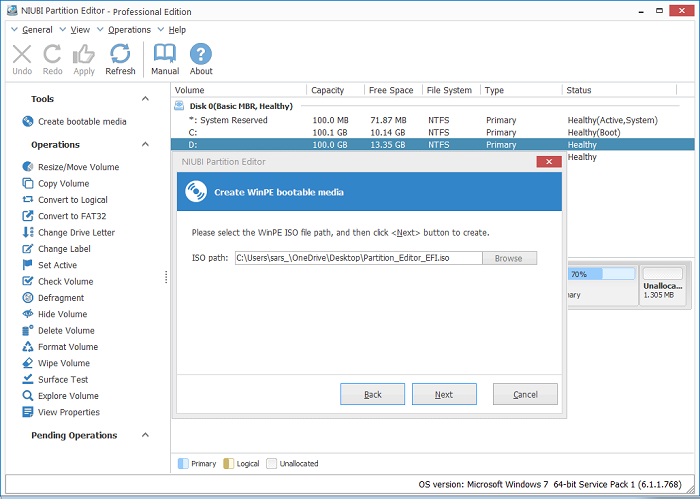Minimize the NIUBI Partition Editor window

pos(642,12)
